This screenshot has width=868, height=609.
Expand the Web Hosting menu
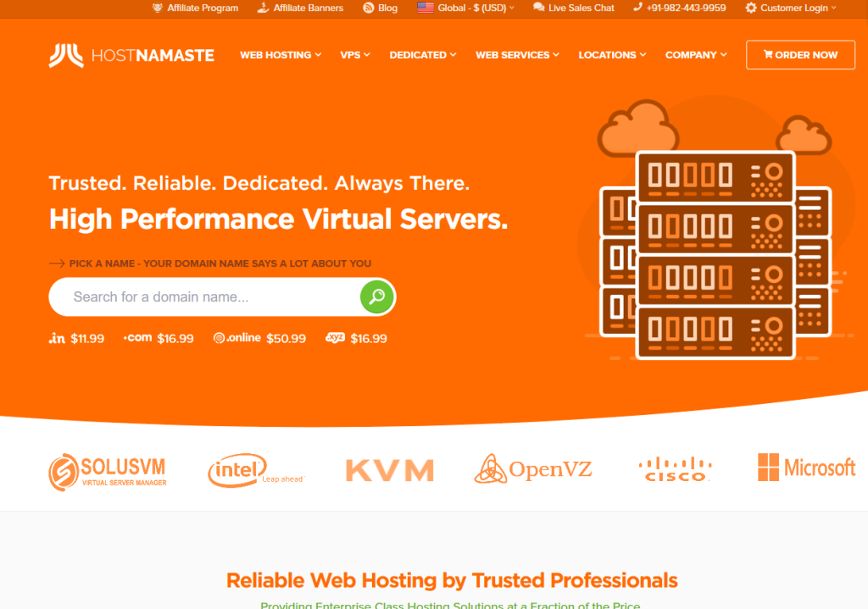coord(280,55)
